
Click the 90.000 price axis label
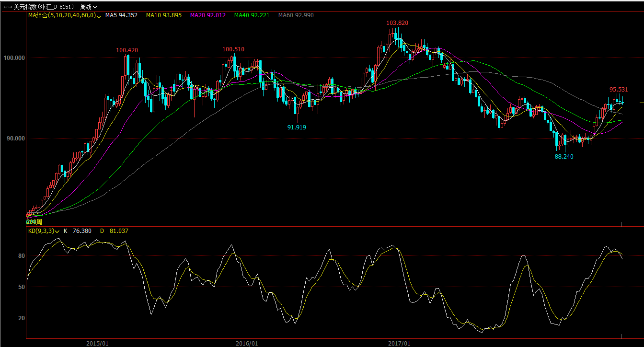click(x=15, y=139)
